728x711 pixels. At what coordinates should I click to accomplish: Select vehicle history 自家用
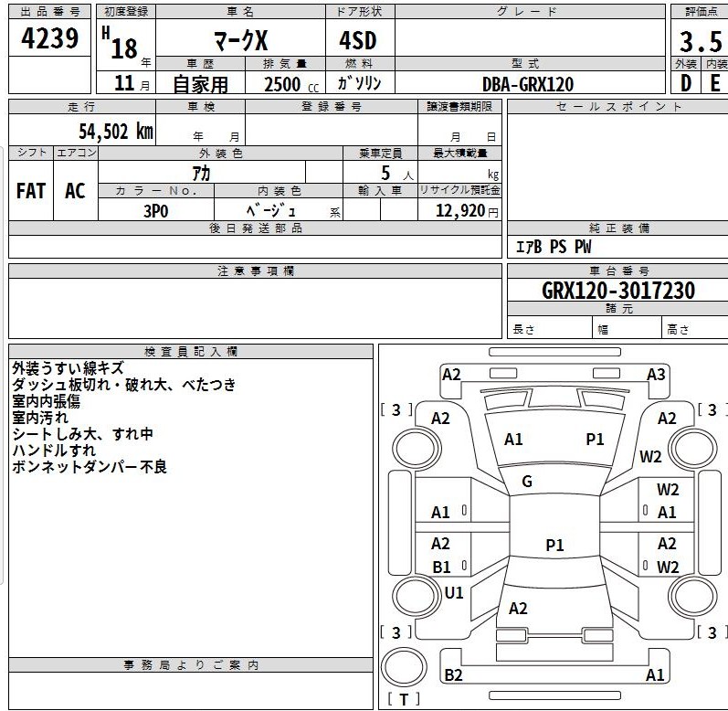point(201,84)
